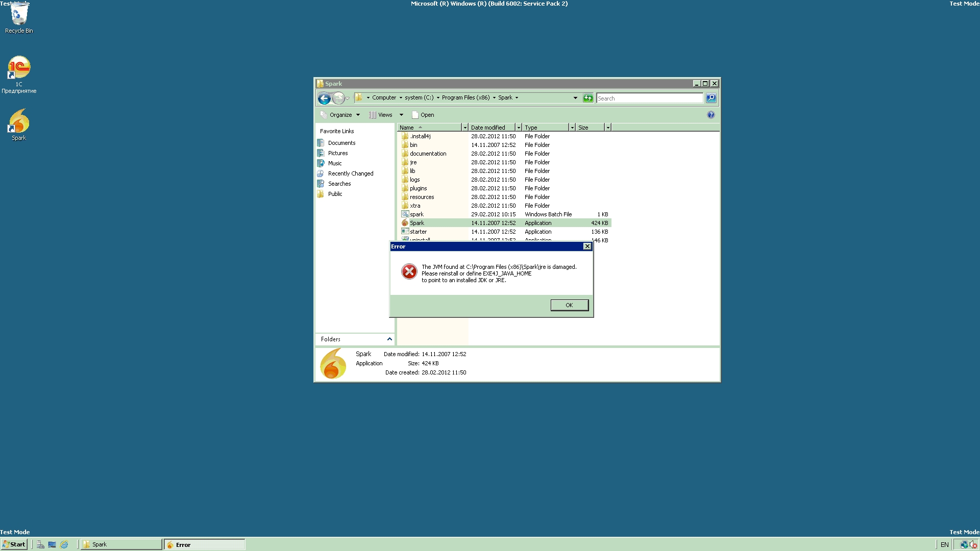The height and width of the screenshot is (551, 980).
Task: Open the recent pages dropdown arrow
Action: (x=348, y=98)
